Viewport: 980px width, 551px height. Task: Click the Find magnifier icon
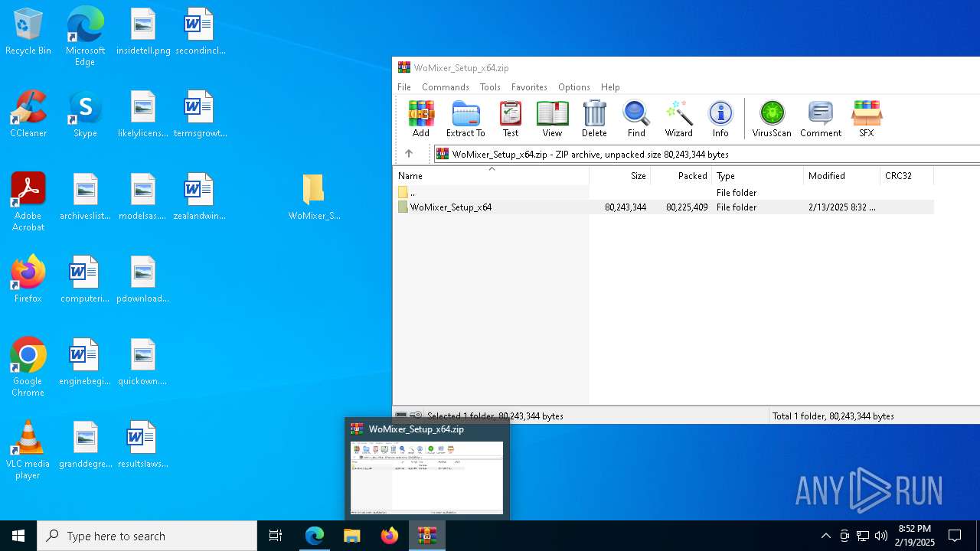click(636, 119)
